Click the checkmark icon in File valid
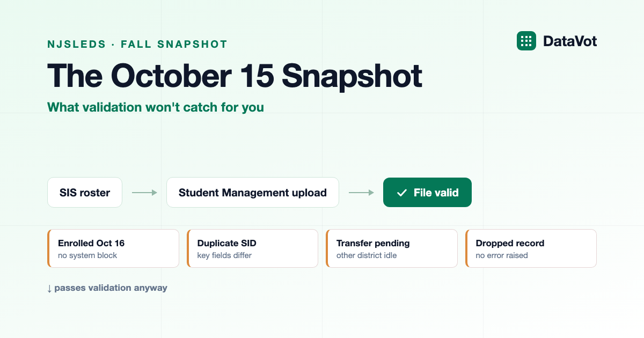Image resolution: width=644 pixels, height=338 pixels. 401,193
